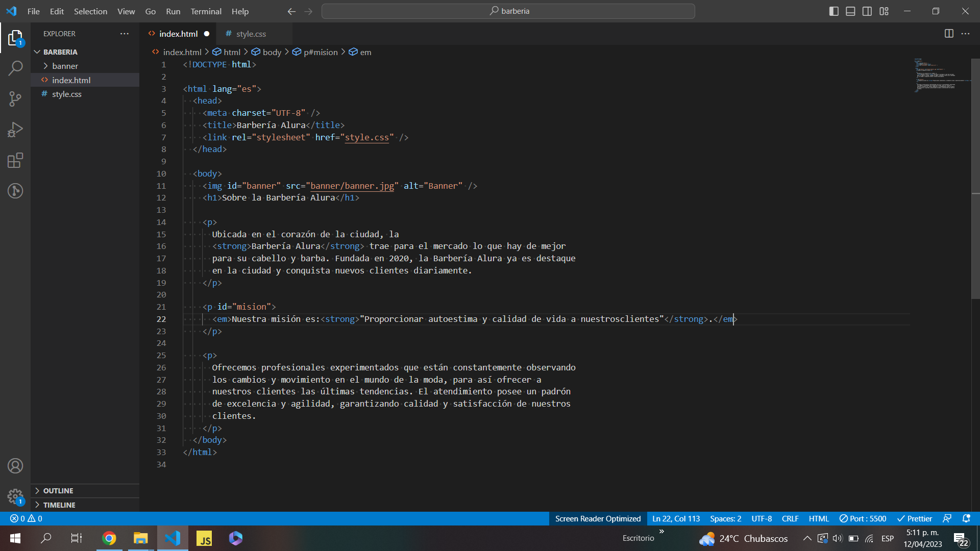Open the Help menu
The height and width of the screenshot is (551, 980).
click(x=240, y=11)
